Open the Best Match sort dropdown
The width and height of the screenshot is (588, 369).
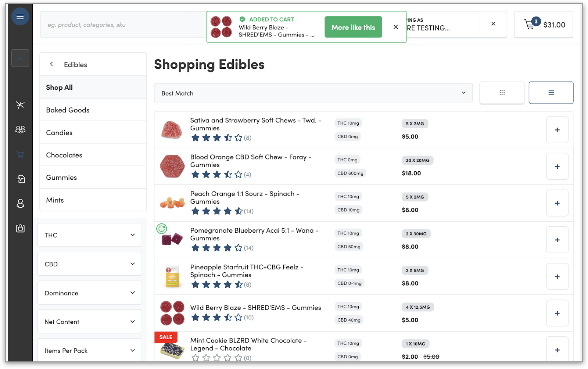[x=313, y=93]
